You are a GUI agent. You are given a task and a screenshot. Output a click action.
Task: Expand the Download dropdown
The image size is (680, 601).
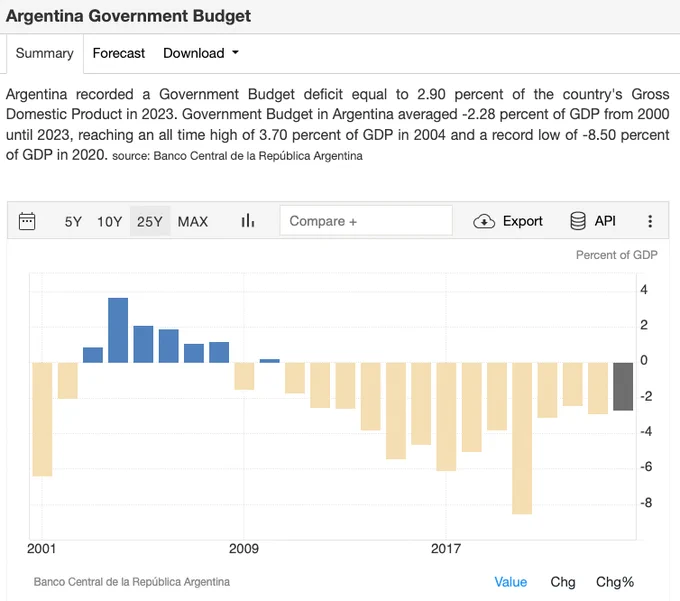tap(201, 53)
